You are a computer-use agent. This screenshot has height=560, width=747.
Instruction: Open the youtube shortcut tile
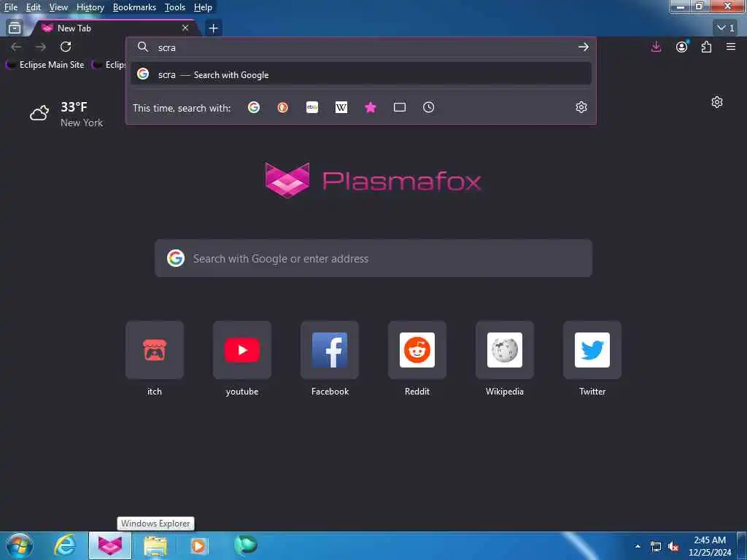point(242,350)
